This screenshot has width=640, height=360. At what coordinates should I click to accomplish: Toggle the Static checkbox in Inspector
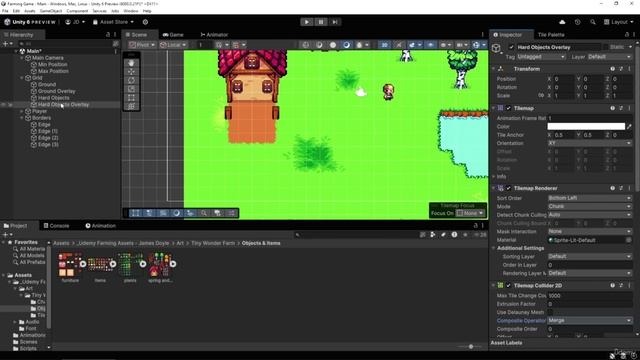(x=607, y=47)
